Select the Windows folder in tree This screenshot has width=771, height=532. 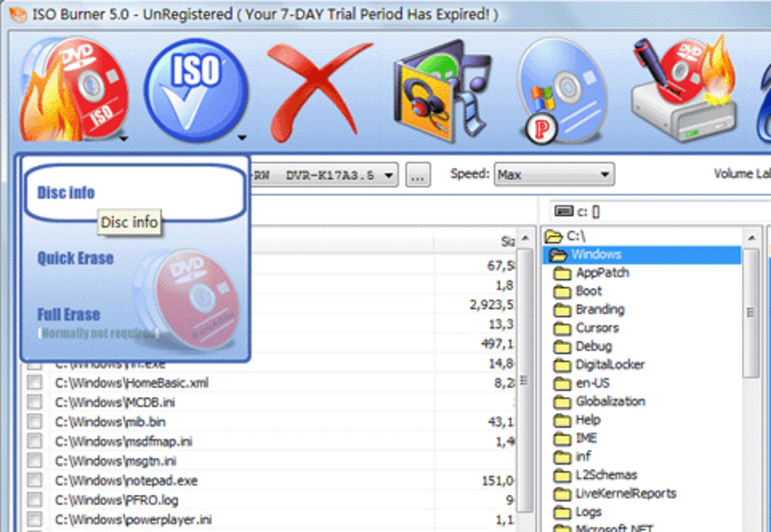coord(642,255)
